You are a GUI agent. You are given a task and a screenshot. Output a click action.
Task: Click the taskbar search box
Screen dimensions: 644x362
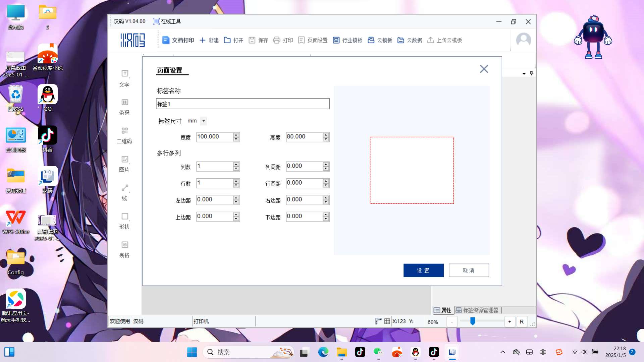(x=249, y=352)
